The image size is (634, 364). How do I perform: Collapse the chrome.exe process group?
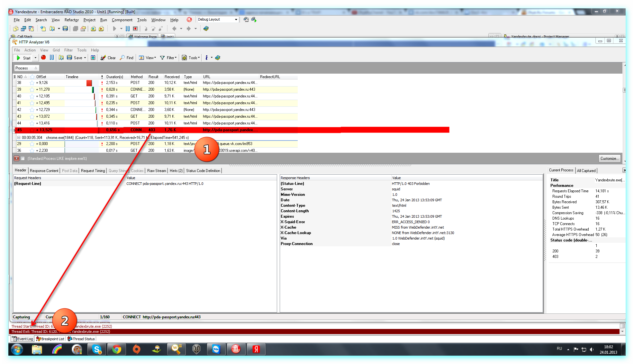pyautogui.click(x=19, y=138)
